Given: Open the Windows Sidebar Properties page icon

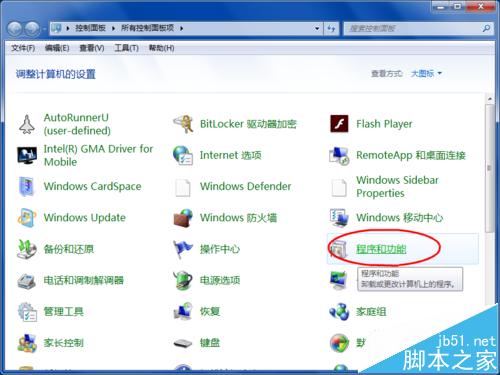Looking at the screenshot, I should point(339,187).
